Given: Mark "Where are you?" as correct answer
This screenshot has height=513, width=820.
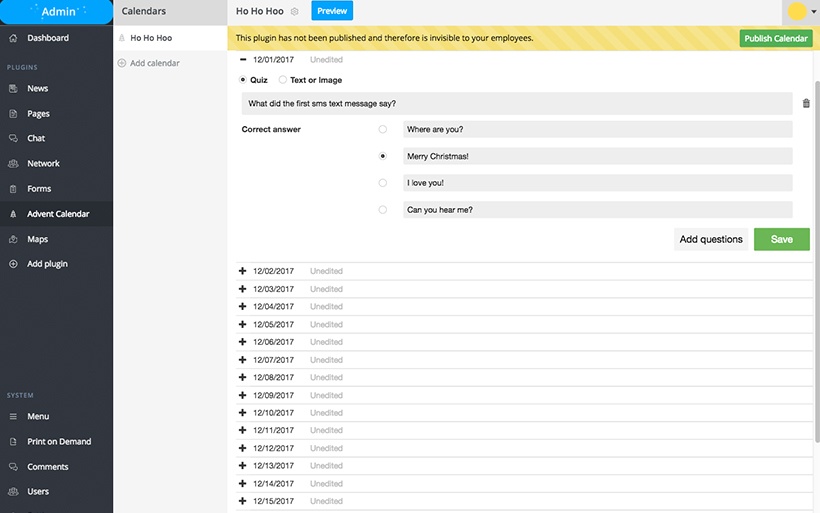Looking at the screenshot, I should tap(383, 129).
